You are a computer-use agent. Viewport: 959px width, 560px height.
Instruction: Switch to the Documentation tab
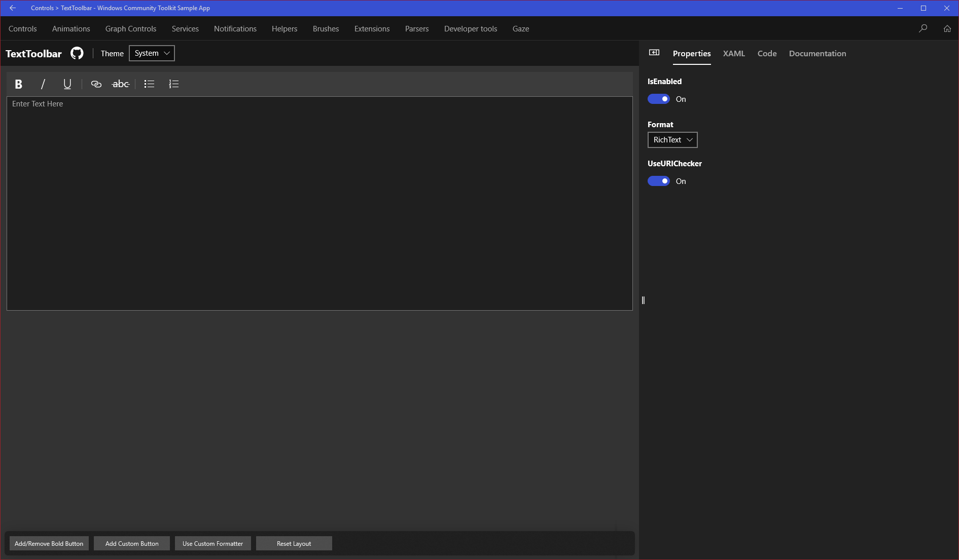pyautogui.click(x=818, y=54)
